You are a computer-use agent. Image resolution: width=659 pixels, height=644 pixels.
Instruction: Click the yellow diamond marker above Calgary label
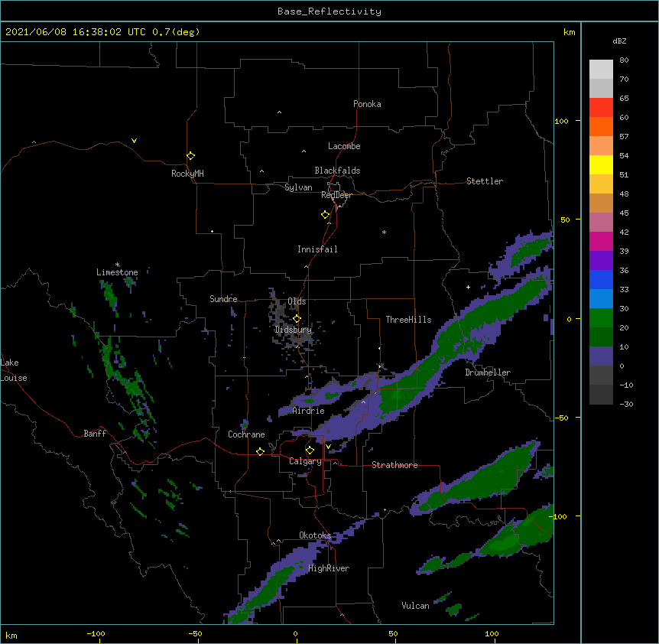[x=310, y=450]
